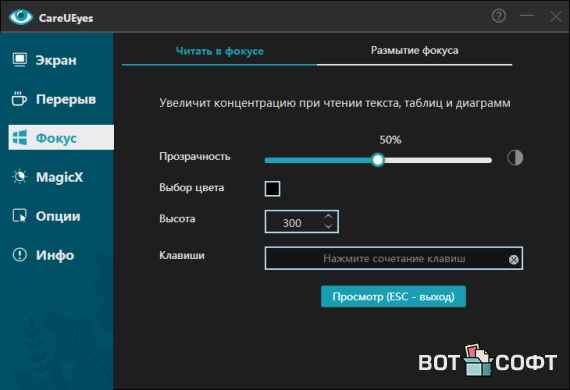
Task: Click the Высота value field 300
Action: click(x=292, y=223)
